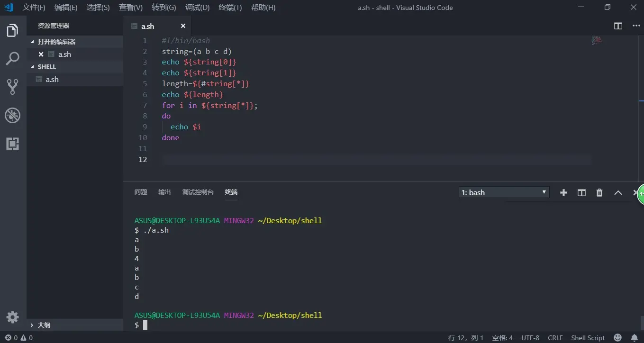Click the editor minimap preview
644x343 pixels.
597,41
